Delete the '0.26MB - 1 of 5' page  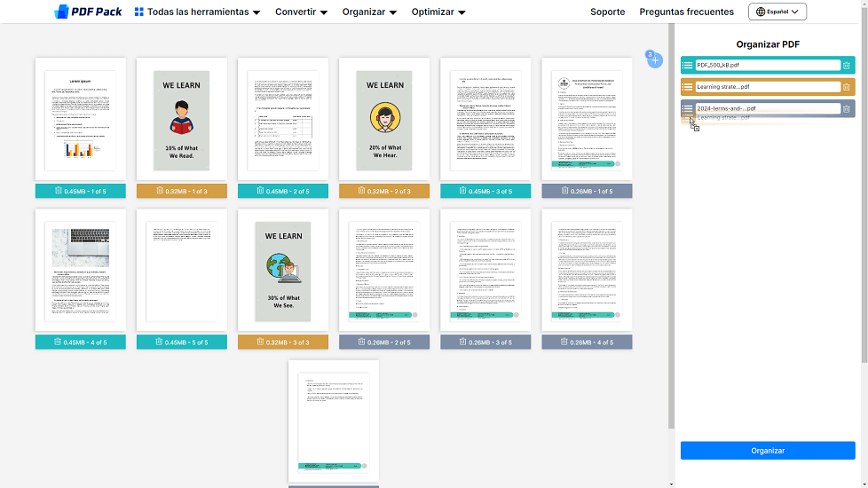[564, 191]
